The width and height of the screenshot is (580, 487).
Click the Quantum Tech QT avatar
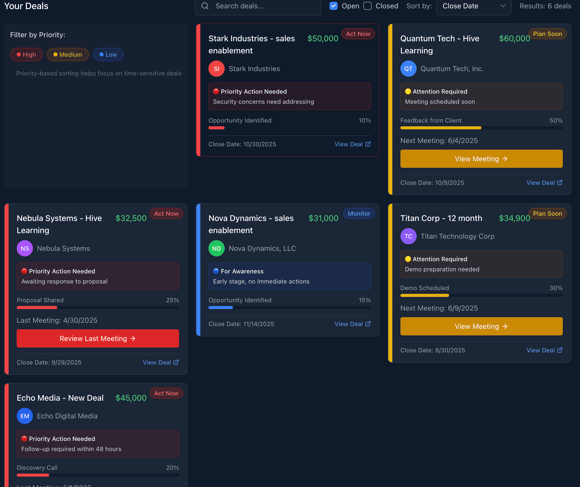(x=408, y=69)
